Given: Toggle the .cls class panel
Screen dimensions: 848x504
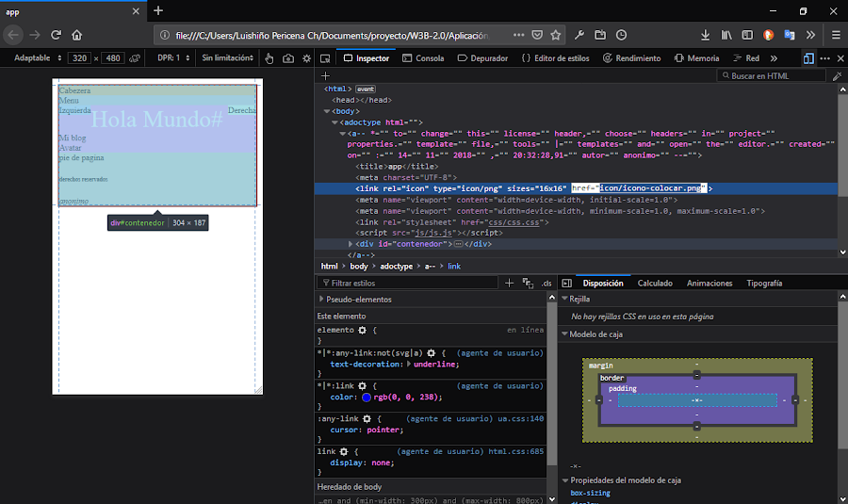Looking at the screenshot, I should tap(546, 283).
